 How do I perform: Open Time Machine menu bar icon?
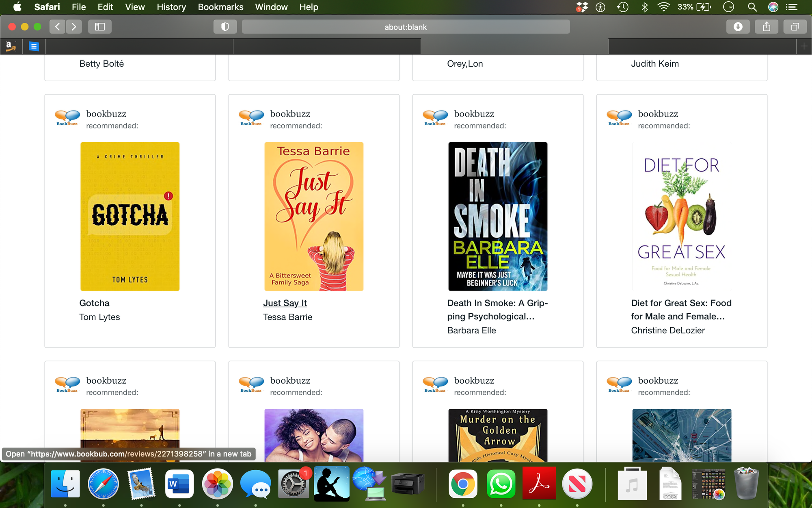(622, 7)
